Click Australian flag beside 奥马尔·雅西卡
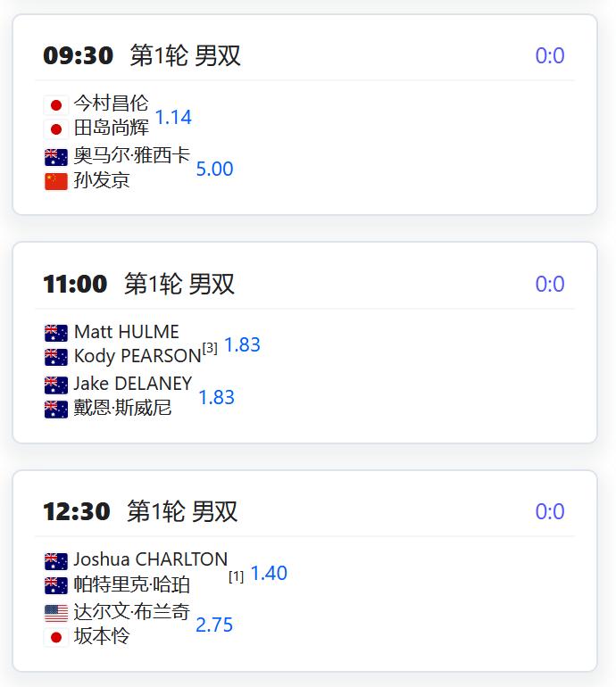616x687 pixels. click(56, 157)
